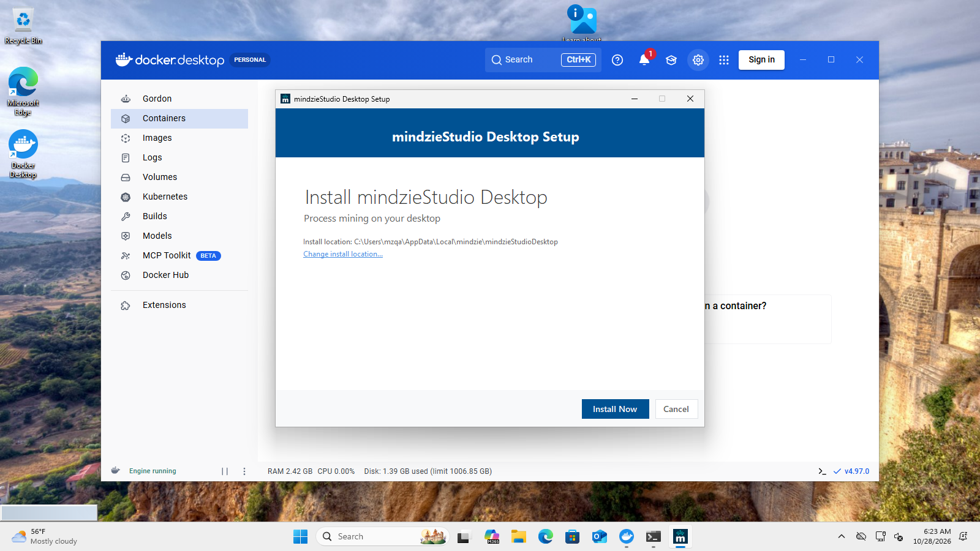Image resolution: width=980 pixels, height=551 pixels.
Task: Click Change install location link
Action: coord(343,254)
